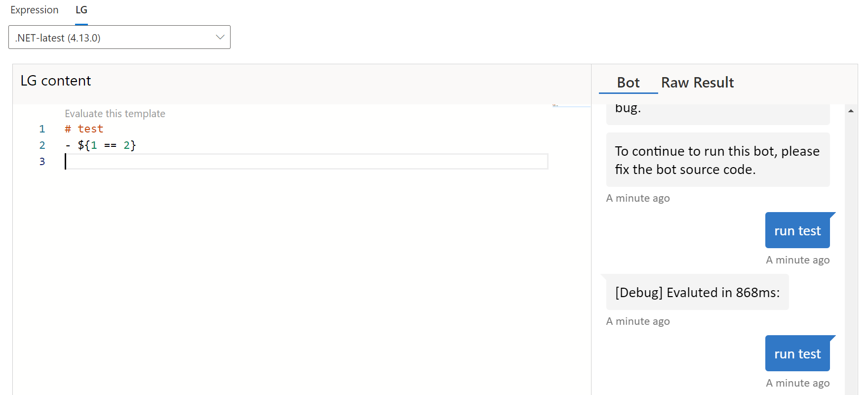Viewport: 868px width, 395px height.
Task: Click the chevron on the .NET-latest combo box
Action: coord(219,37)
